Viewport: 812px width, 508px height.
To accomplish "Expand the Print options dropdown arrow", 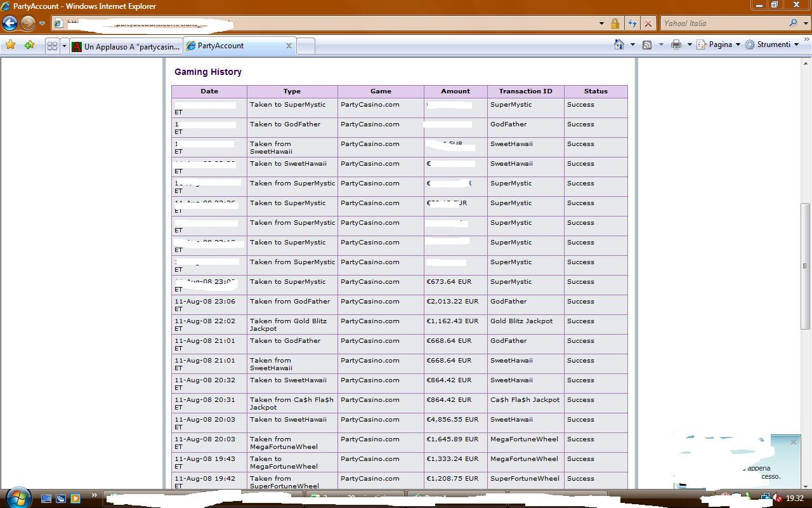I will 690,44.
